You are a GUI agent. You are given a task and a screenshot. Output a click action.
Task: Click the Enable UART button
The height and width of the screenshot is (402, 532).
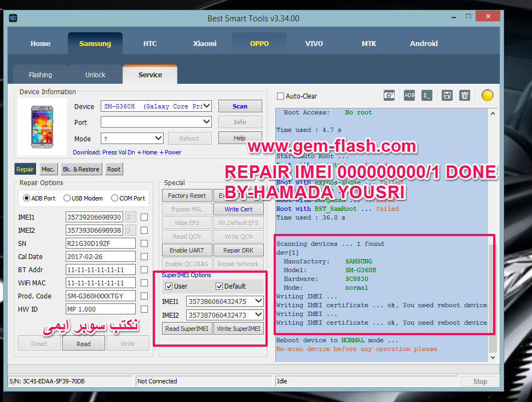[187, 250]
